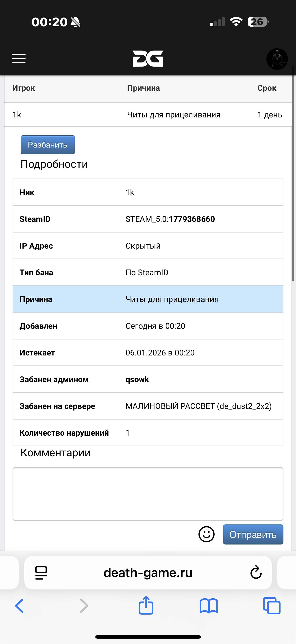Click the emoji smiley picker icon
The image size is (296, 644).
tap(206, 534)
